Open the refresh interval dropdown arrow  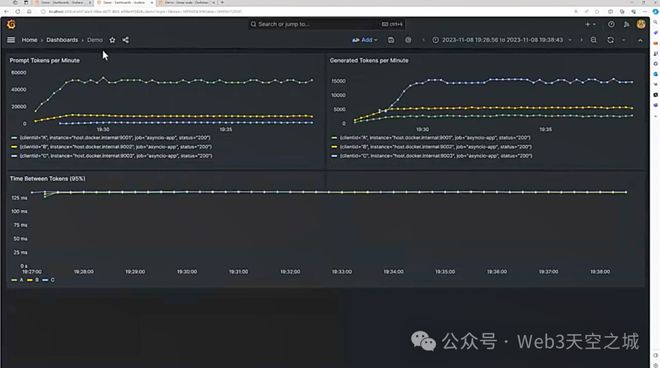click(x=624, y=40)
